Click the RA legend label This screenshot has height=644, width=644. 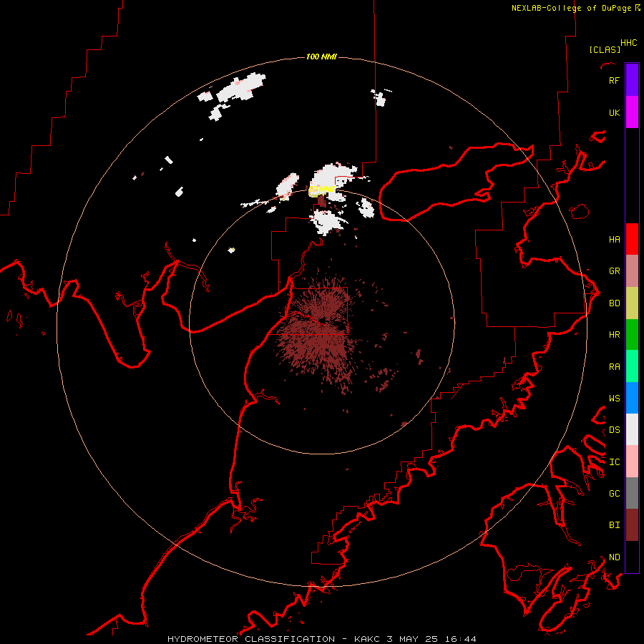(x=614, y=366)
